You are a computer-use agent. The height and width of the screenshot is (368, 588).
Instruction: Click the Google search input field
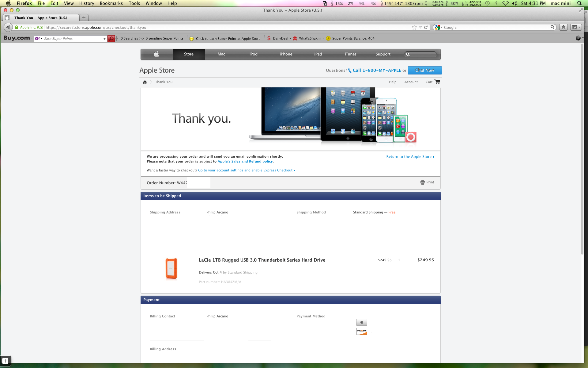coord(496,27)
